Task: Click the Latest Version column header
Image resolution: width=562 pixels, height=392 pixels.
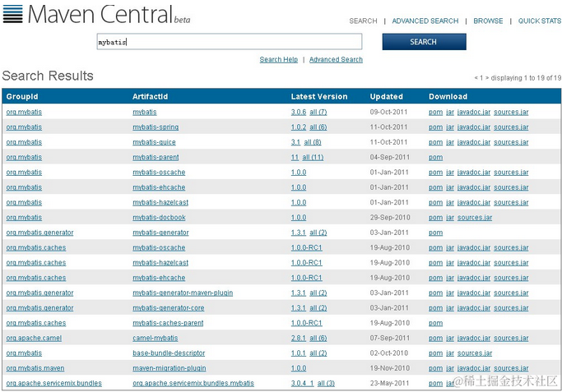Action: click(319, 97)
